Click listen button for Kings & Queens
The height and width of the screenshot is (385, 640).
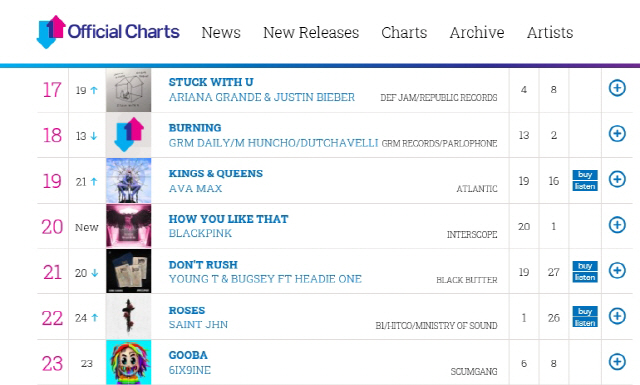point(585,187)
